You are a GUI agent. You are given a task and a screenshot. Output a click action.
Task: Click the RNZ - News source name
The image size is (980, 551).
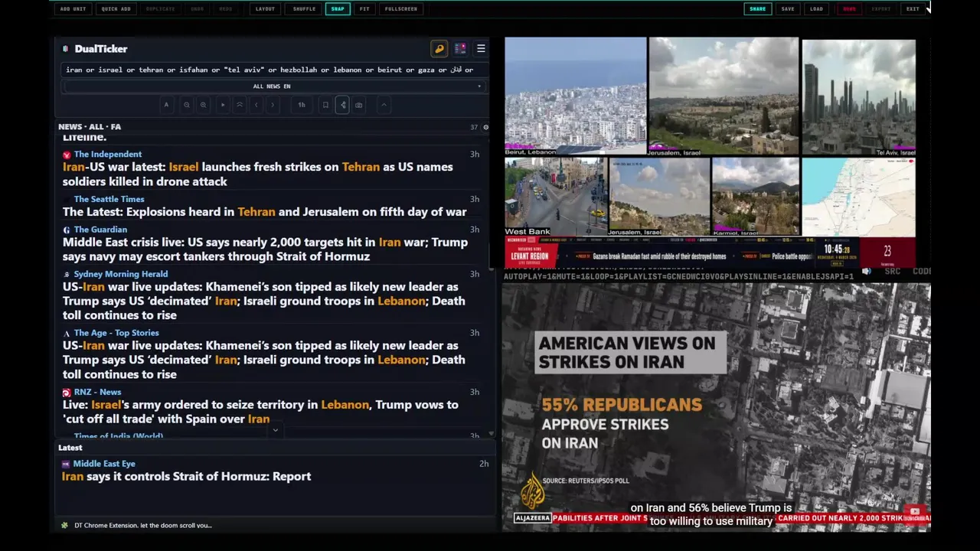97,392
